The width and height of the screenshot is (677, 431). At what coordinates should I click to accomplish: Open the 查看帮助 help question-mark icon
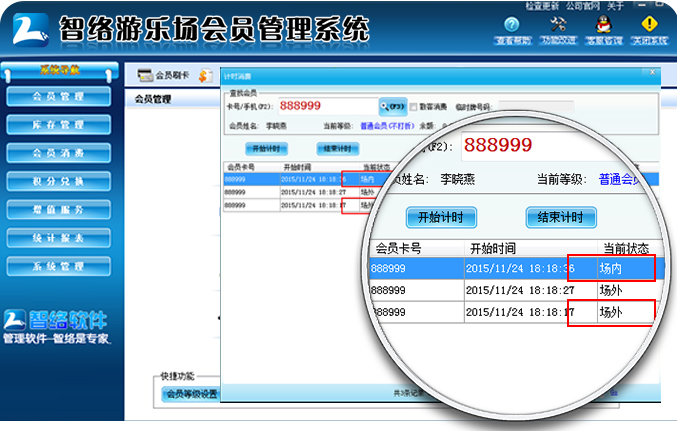coord(512,25)
